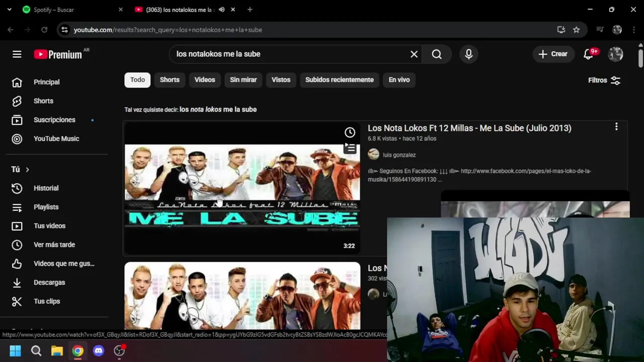
Task: Open the account avatar menu
Action: tap(616, 54)
